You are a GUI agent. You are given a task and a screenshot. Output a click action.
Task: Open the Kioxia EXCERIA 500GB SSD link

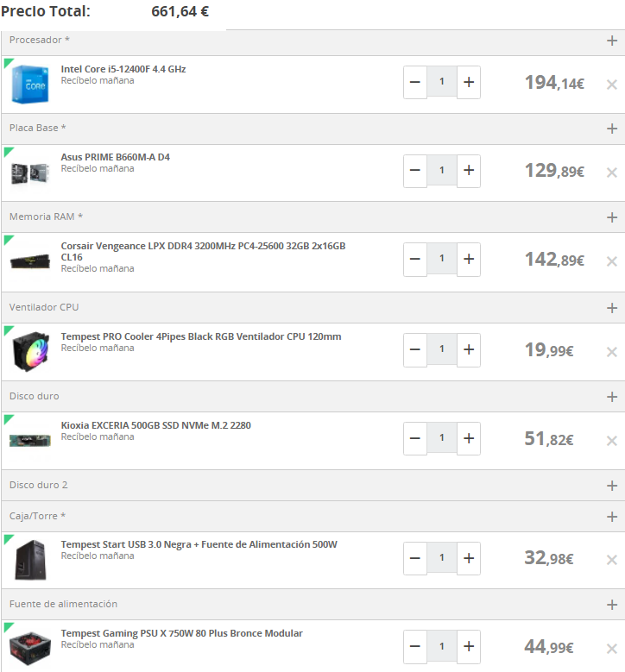coord(155,425)
